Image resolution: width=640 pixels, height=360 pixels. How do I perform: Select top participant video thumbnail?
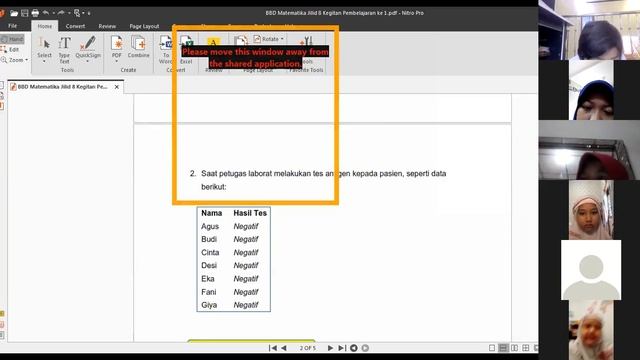coord(589,30)
